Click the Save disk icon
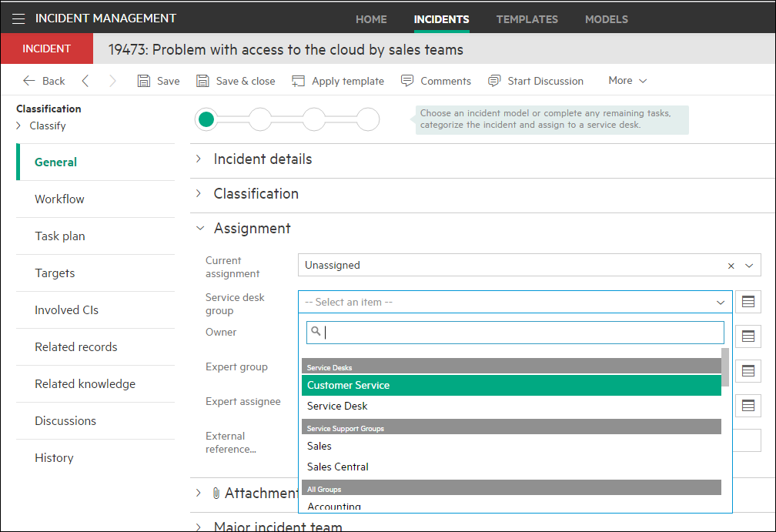 (143, 81)
